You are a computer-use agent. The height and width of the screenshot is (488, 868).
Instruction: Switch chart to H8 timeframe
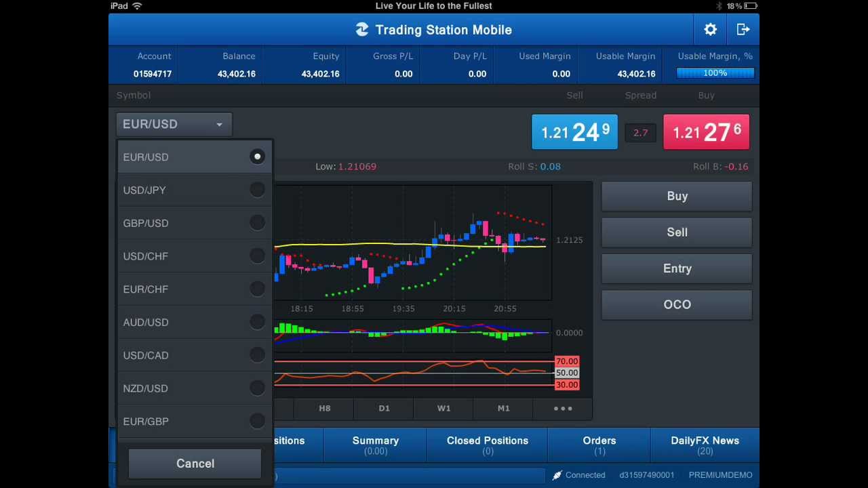(x=324, y=408)
